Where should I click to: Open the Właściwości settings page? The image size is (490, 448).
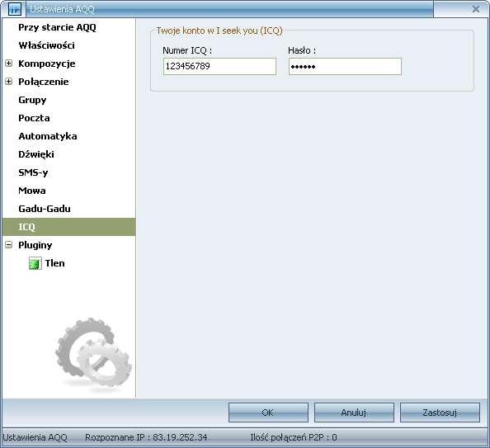tap(46, 45)
